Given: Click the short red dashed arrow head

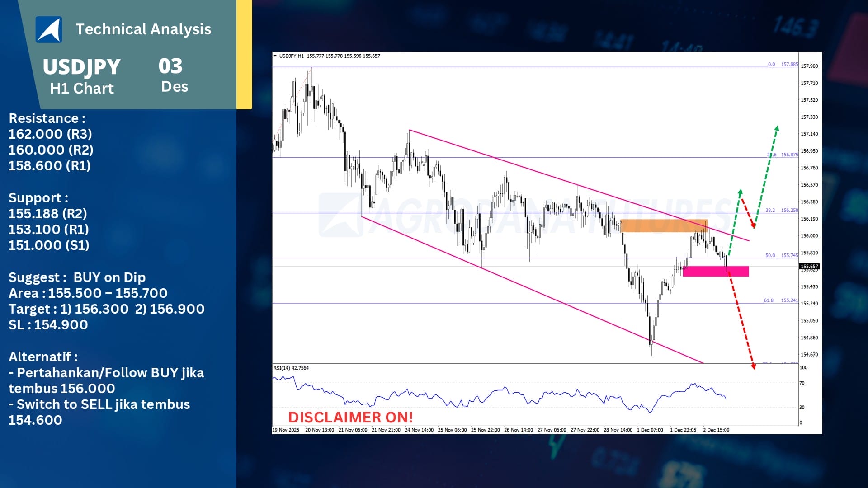Looking at the screenshot, I should click(x=753, y=225).
